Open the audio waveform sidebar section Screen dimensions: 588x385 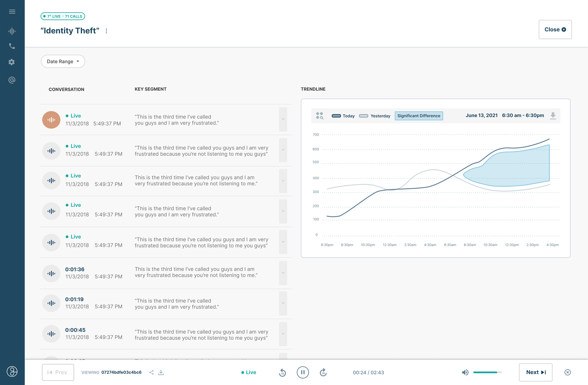click(x=12, y=31)
